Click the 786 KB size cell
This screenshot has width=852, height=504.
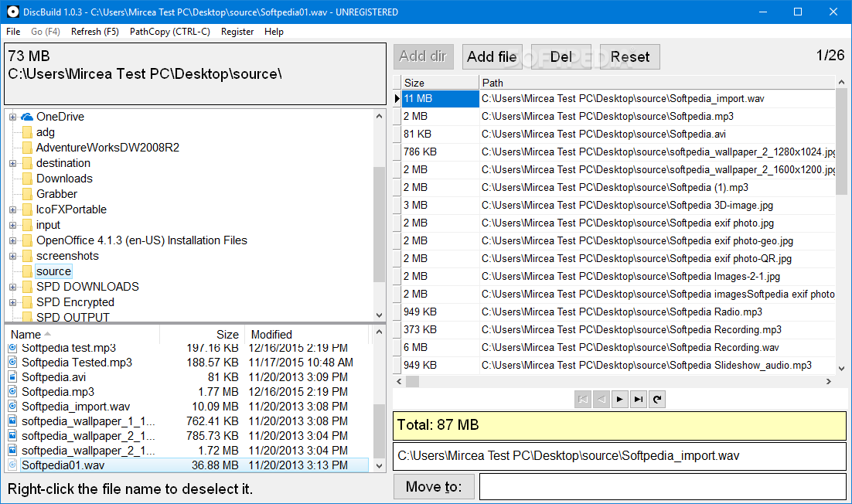tap(441, 152)
